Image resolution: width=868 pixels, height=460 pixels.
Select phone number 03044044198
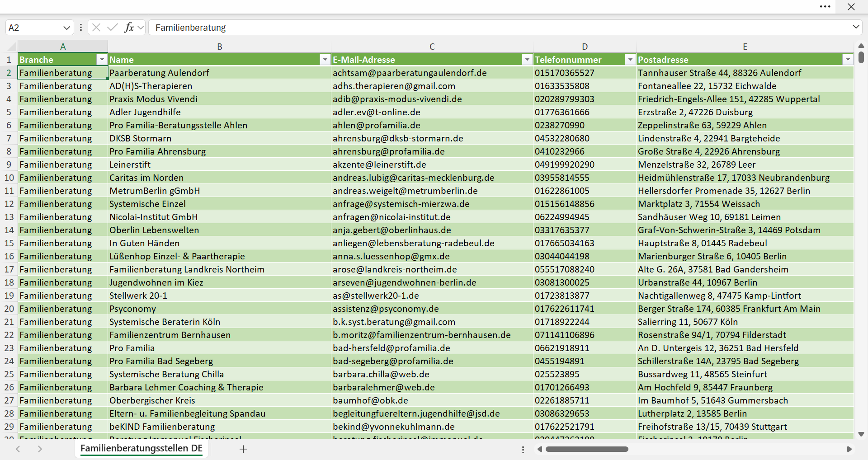point(585,256)
